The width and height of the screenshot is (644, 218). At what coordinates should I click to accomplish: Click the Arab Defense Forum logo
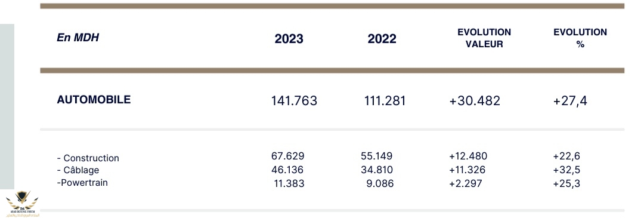pos(22,204)
